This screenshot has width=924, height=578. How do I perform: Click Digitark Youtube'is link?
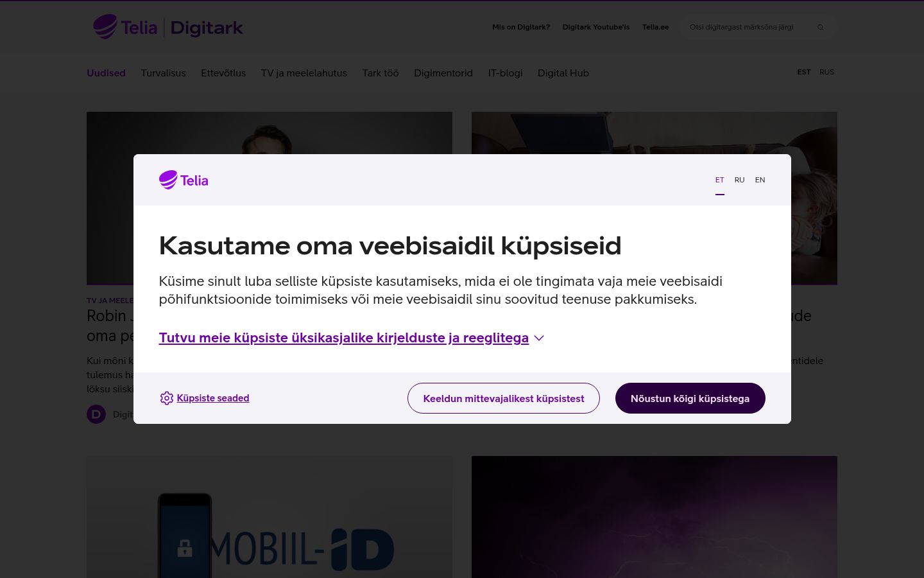(x=596, y=27)
